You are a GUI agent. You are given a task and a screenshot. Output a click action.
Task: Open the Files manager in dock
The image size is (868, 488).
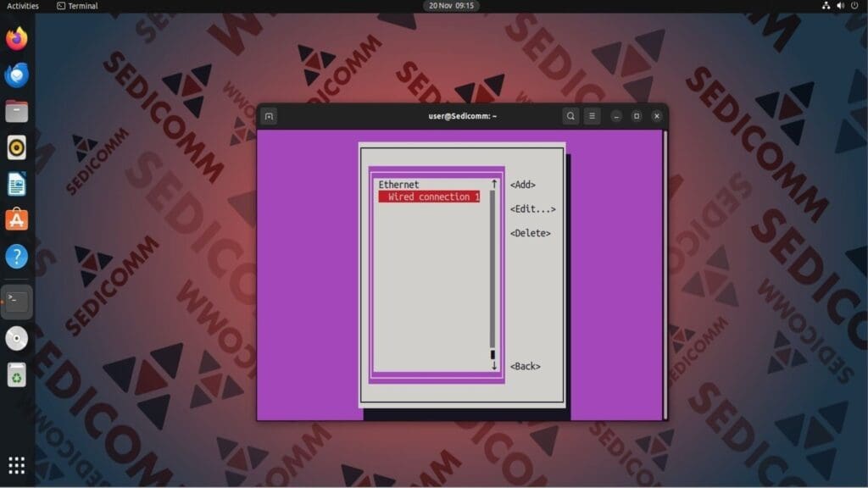pos(17,111)
